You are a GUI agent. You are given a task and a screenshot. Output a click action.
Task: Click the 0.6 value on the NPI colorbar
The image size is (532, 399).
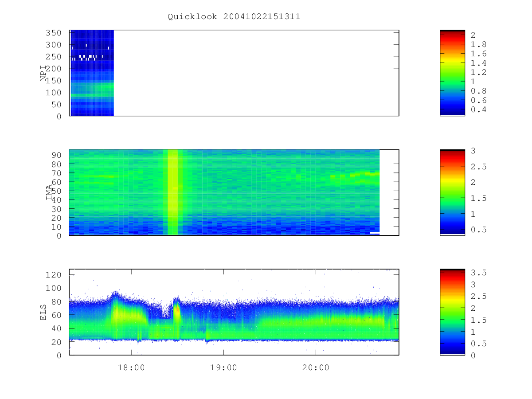(478, 100)
